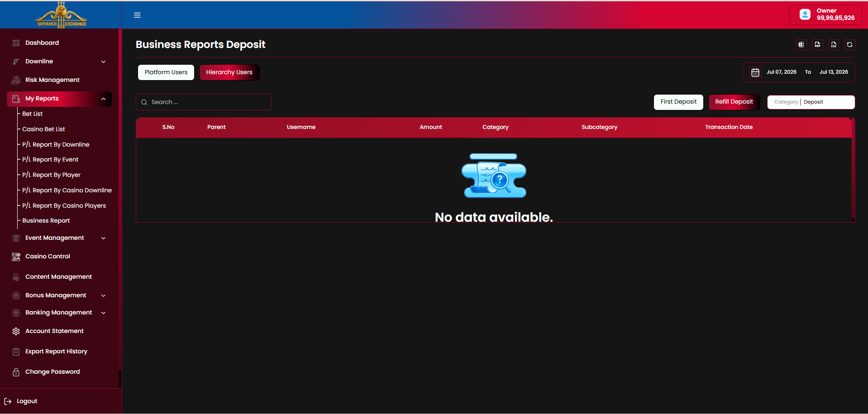Click the Account Statement gear icon

pyautogui.click(x=16, y=331)
